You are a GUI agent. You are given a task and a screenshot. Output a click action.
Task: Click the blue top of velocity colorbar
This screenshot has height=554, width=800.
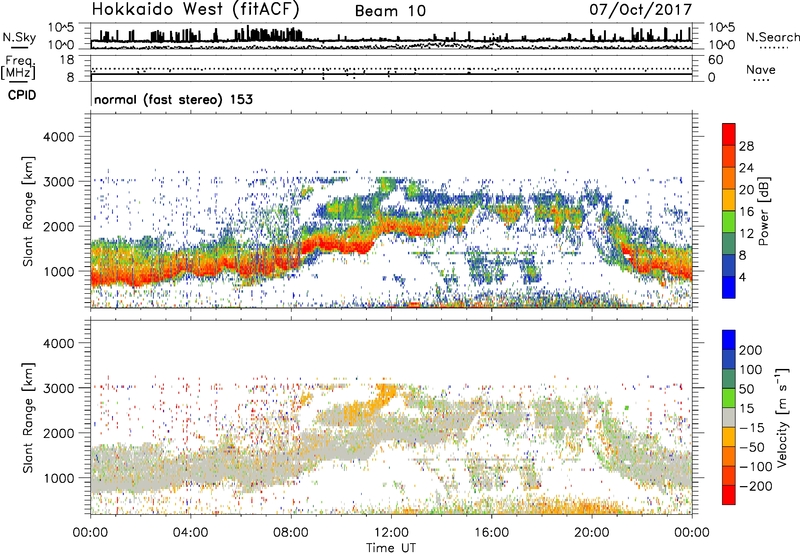click(729, 340)
